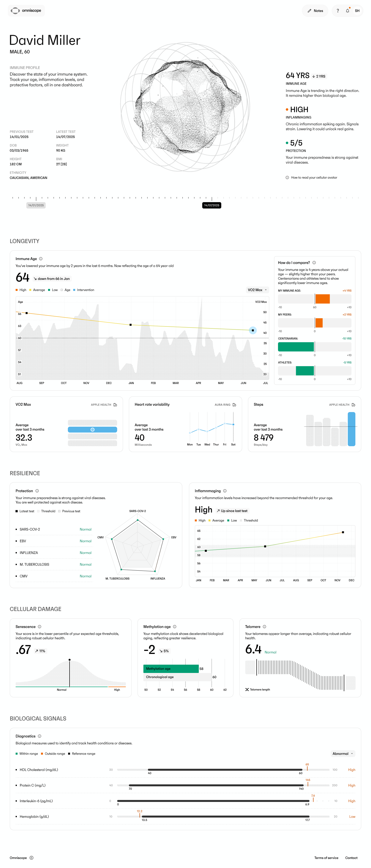Select the Protein C row
This screenshot has width=371, height=868.
[x=185, y=785]
